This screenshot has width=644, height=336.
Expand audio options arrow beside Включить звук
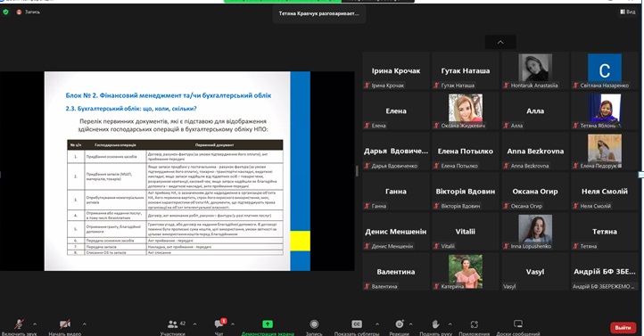(x=35, y=324)
